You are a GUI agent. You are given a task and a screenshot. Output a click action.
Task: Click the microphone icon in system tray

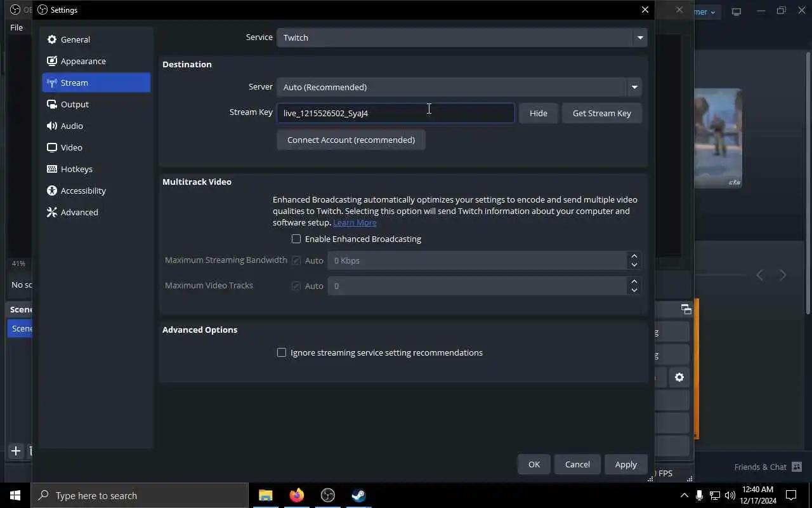699,495
